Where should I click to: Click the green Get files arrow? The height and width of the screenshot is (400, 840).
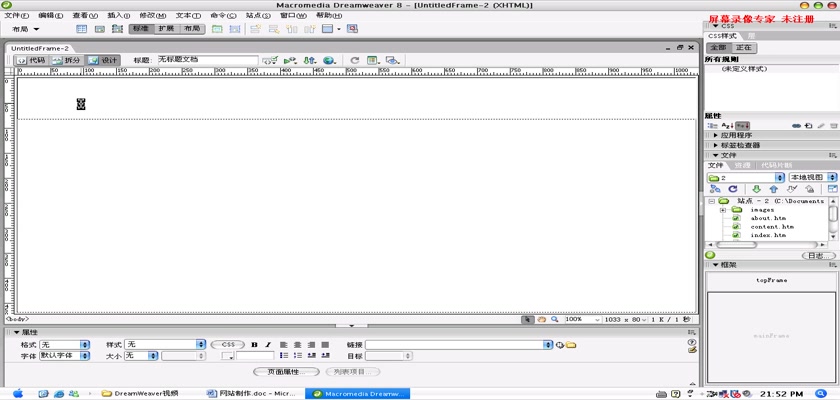(x=756, y=189)
